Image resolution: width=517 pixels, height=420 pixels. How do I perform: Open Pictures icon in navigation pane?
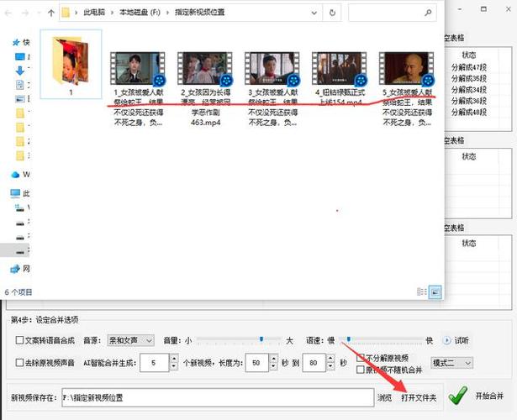(20, 98)
